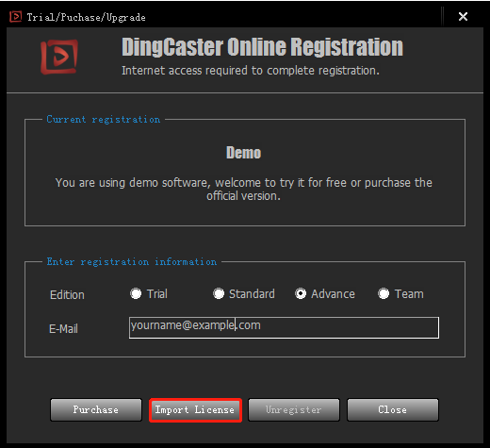Click the E-Mail field label
Image resolution: width=490 pixels, height=448 pixels.
[63, 329]
